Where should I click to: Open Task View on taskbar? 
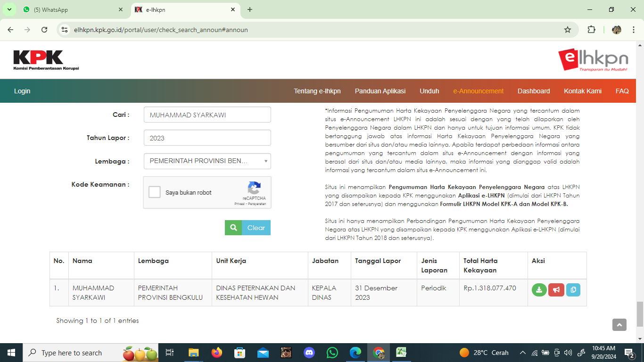170,353
